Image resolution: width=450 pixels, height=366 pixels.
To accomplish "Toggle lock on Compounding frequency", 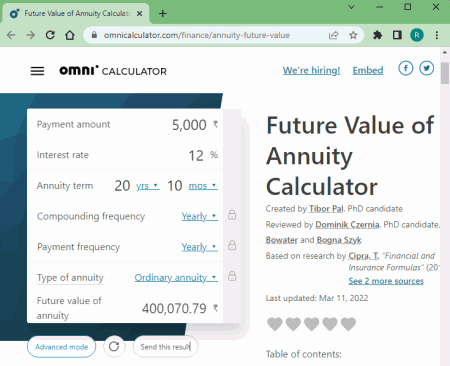I will coord(232,215).
